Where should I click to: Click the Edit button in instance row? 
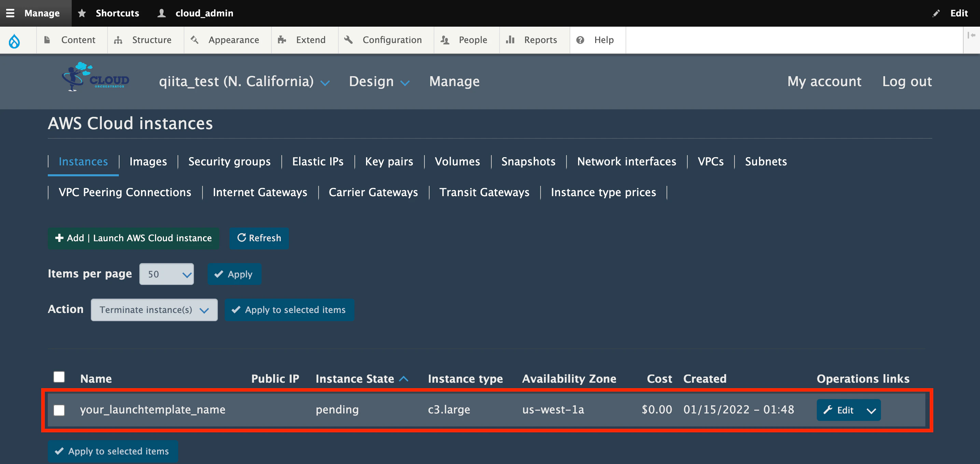(839, 410)
